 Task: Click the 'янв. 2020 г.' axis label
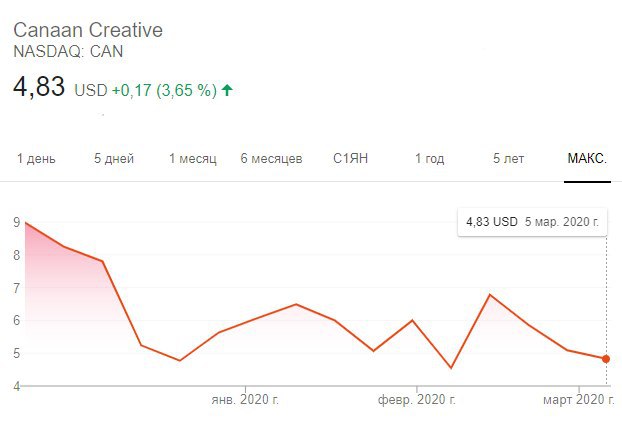click(x=244, y=400)
